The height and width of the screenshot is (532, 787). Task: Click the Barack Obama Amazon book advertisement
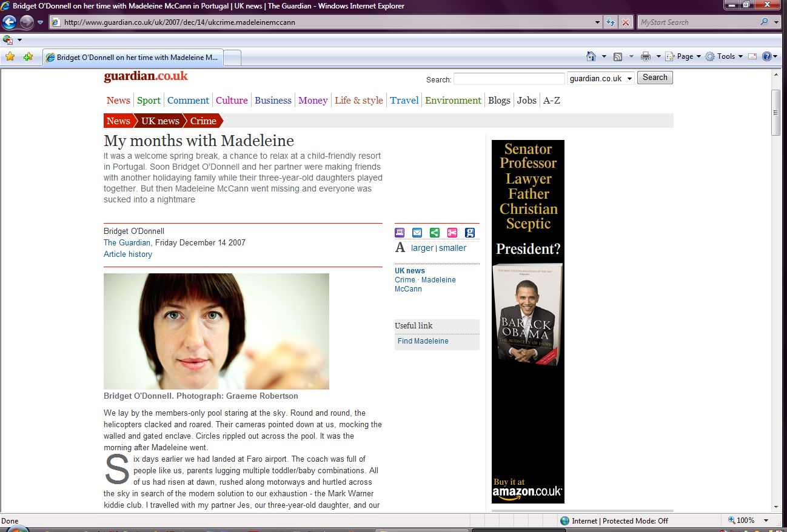(527, 321)
